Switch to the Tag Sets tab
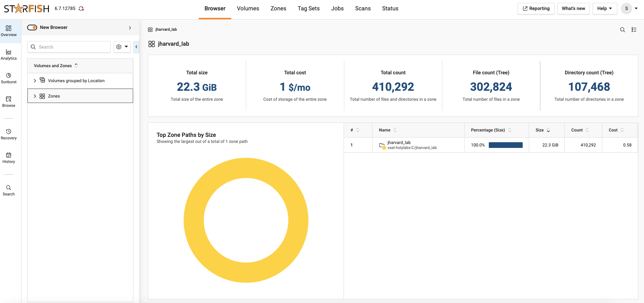The image size is (644, 303). click(308, 9)
